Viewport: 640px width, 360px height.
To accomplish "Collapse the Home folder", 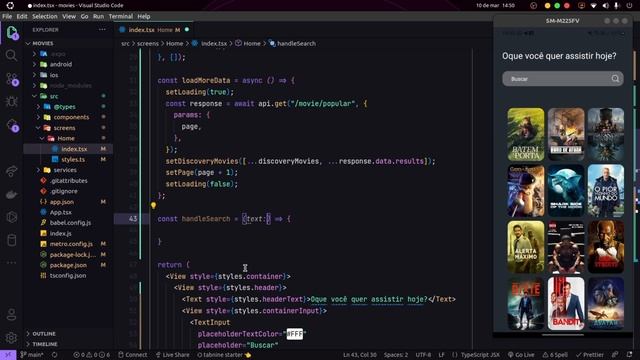I will click(x=42, y=138).
